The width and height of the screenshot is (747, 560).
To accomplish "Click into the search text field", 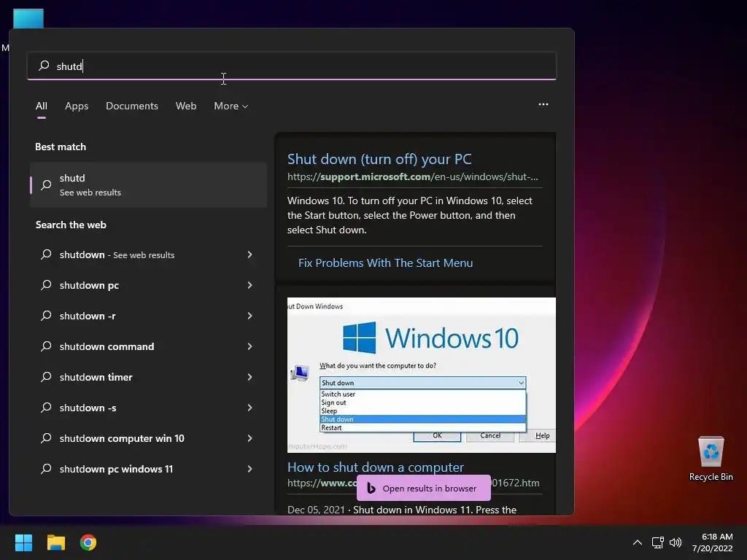I will tap(292, 66).
